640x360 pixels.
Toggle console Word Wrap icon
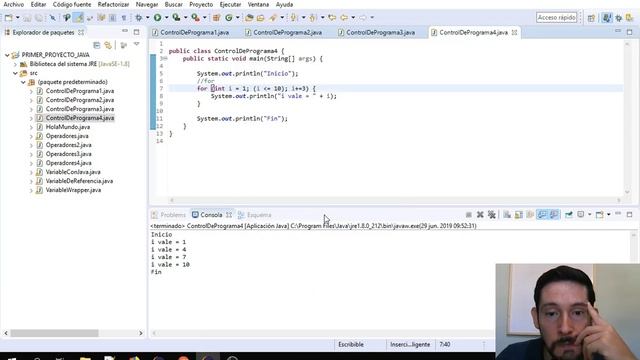coord(530,215)
